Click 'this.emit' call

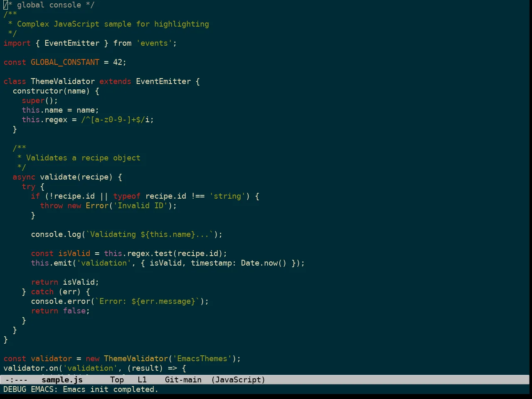pyautogui.click(x=51, y=263)
